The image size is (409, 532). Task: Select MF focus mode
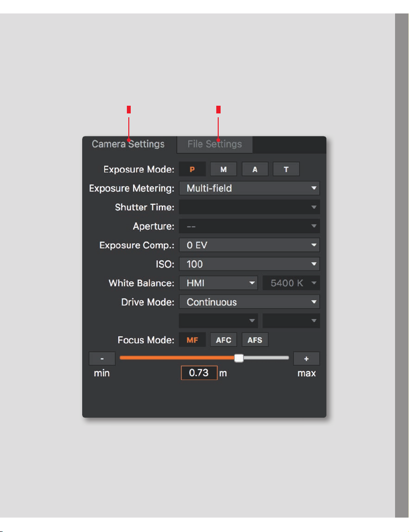coord(192,340)
